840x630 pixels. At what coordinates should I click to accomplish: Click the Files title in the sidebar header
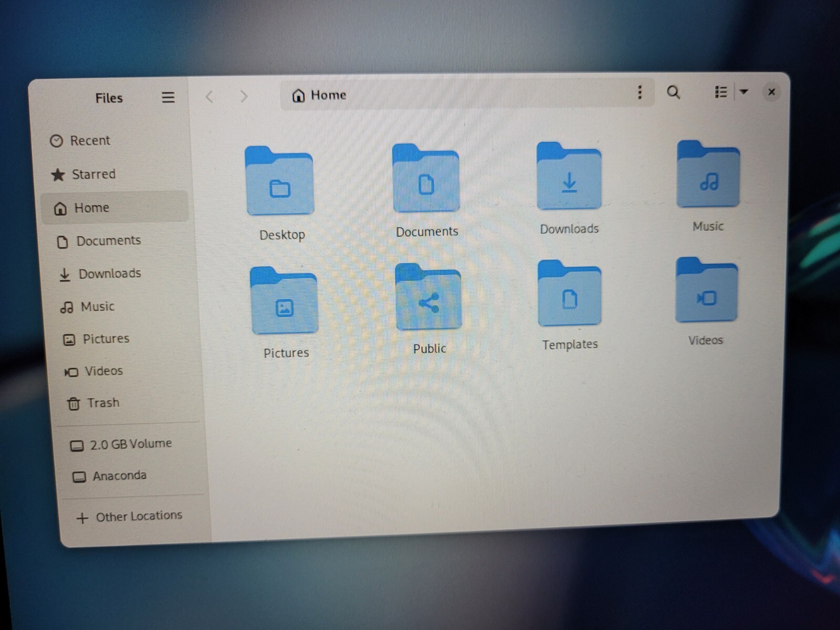(x=109, y=98)
